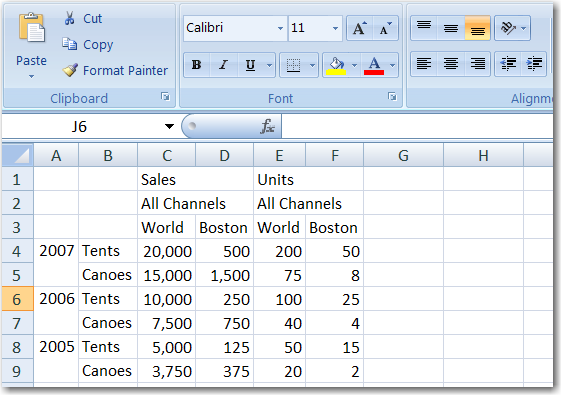Select row 9 header
Image resolution: width=561 pixels, height=395 pixels.
18,371
